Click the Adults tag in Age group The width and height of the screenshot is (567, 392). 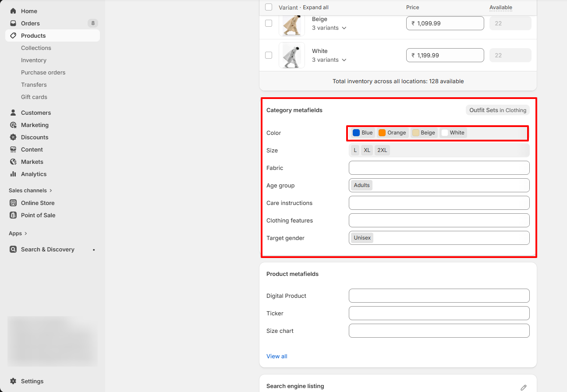(x=362, y=185)
